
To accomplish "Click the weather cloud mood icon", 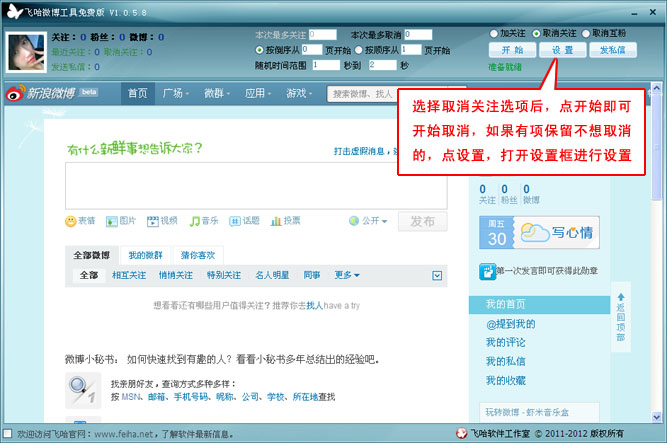I will click(534, 232).
